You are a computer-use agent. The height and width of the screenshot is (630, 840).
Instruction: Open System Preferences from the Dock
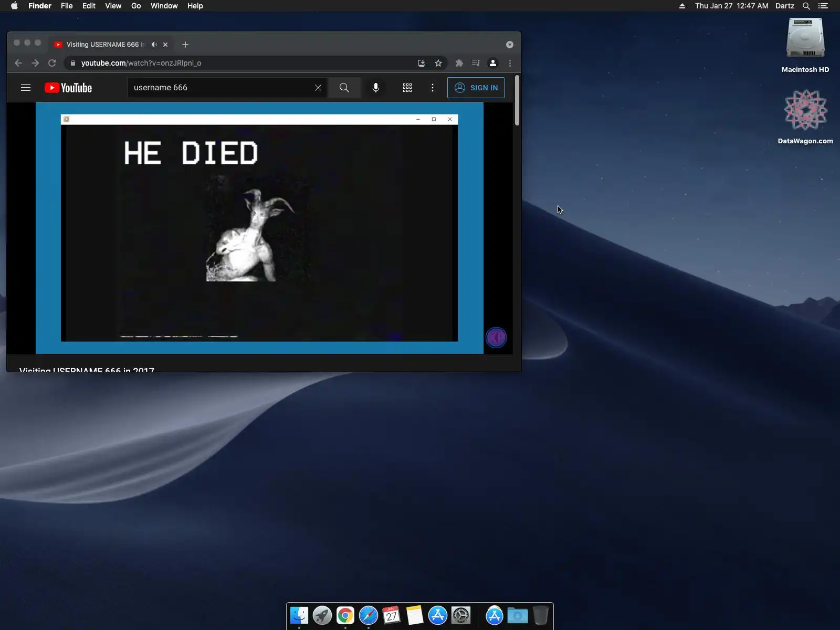461,615
